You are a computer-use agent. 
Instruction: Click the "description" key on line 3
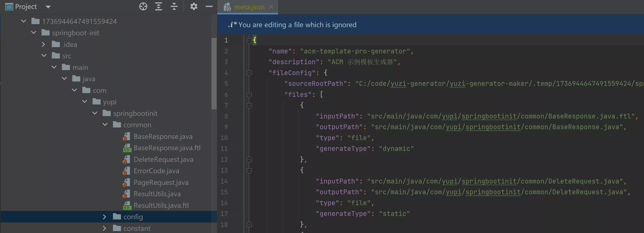[294, 62]
